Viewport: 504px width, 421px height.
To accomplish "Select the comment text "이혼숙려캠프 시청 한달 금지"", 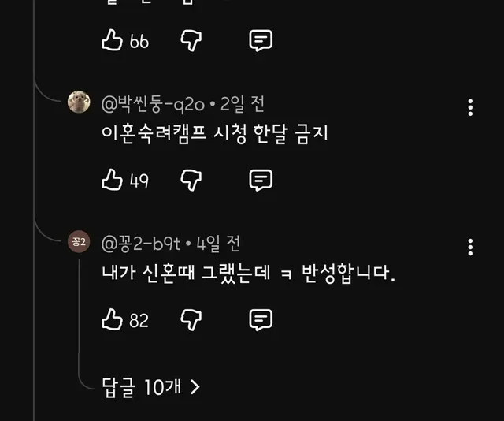I will [x=214, y=135].
